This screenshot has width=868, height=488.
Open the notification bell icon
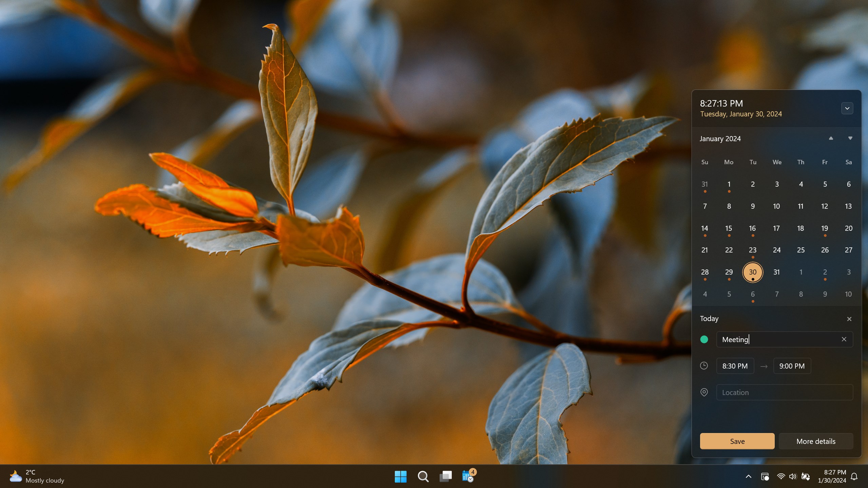coord(854,476)
